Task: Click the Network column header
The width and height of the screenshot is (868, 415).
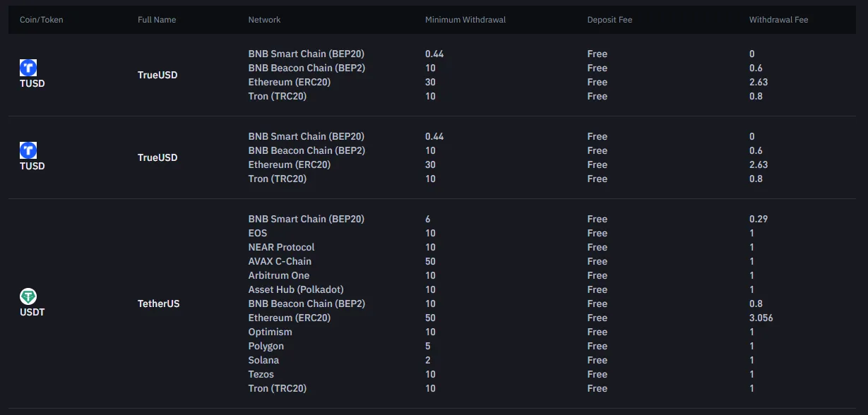Action: pos(264,20)
